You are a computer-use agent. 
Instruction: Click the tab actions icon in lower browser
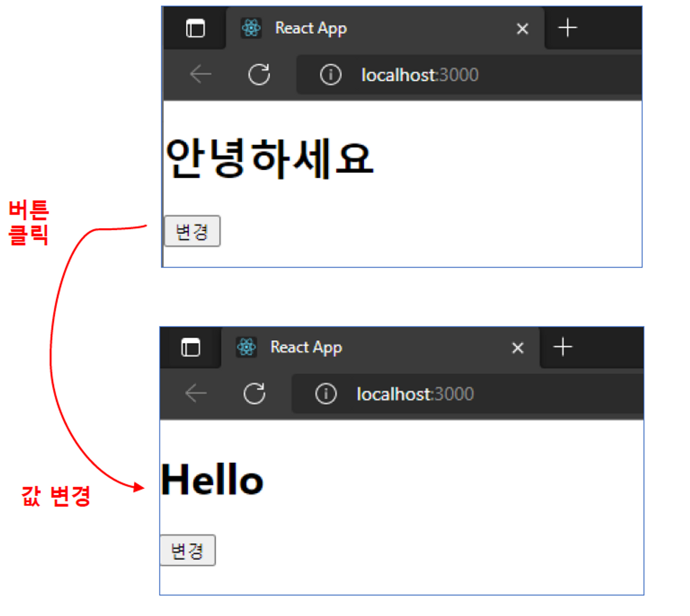pyautogui.click(x=190, y=348)
